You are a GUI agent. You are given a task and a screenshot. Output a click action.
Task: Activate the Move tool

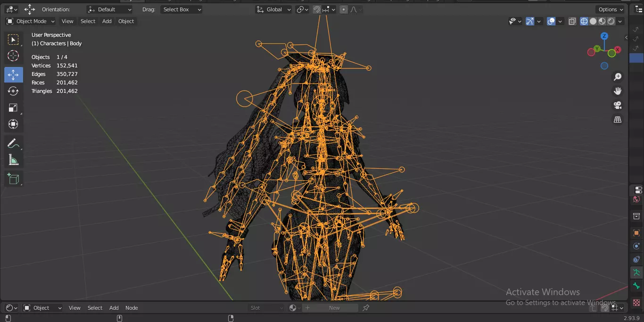(14, 74)
